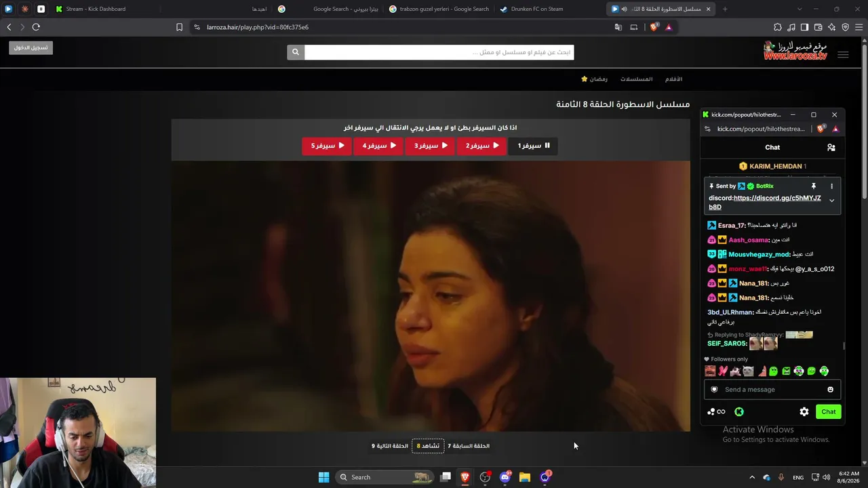The image size is (868, 488).
Task: Open the browser extensions puzzle icon
Action: pyautogui.click(x=778, y=27)
